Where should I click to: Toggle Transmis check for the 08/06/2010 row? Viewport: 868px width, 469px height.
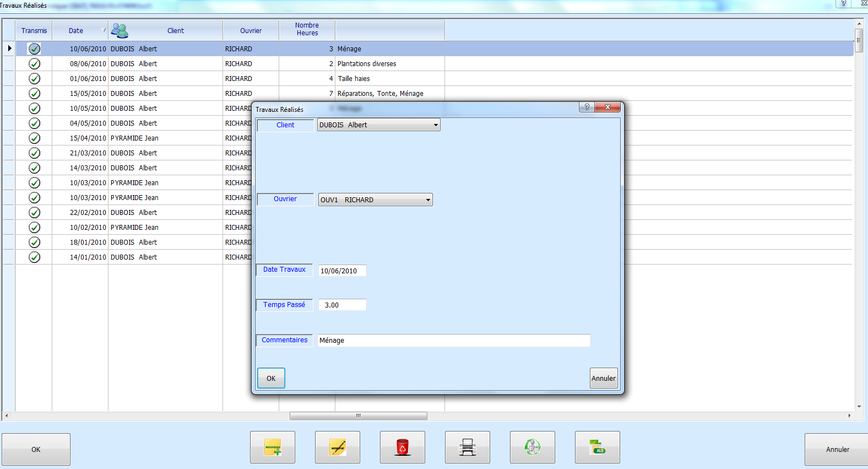tap(34, 64)
